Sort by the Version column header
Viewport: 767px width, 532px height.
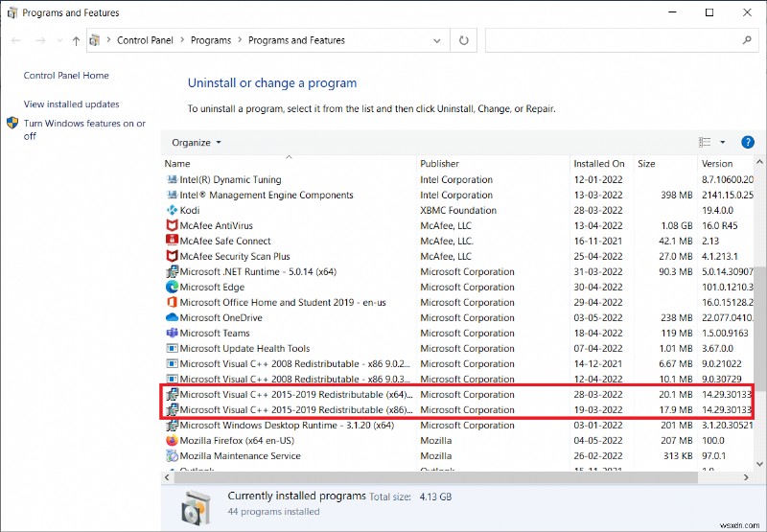725,163
